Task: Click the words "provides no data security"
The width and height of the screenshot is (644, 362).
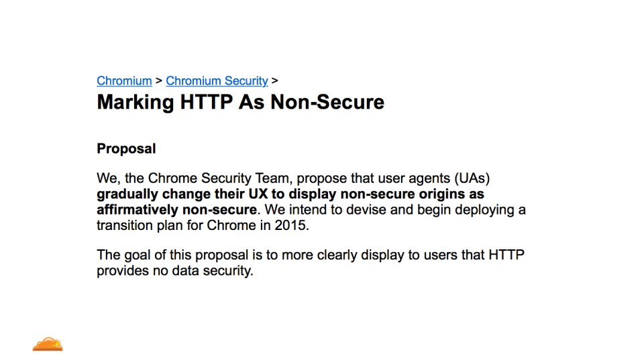Action: tap(174, 271)
